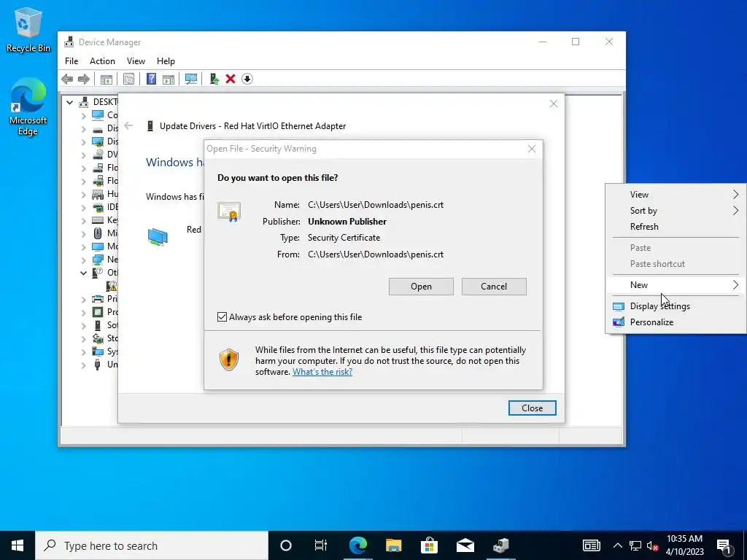
Task: Show hidden tray icons chevron
Action: tap(617, 545)
